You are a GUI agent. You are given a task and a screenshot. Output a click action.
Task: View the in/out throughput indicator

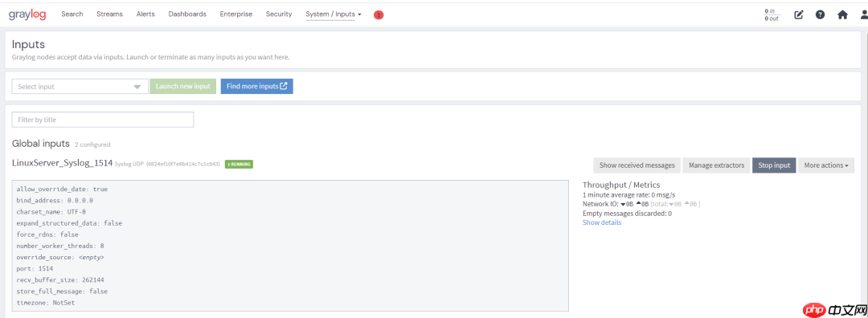(771, 15)
